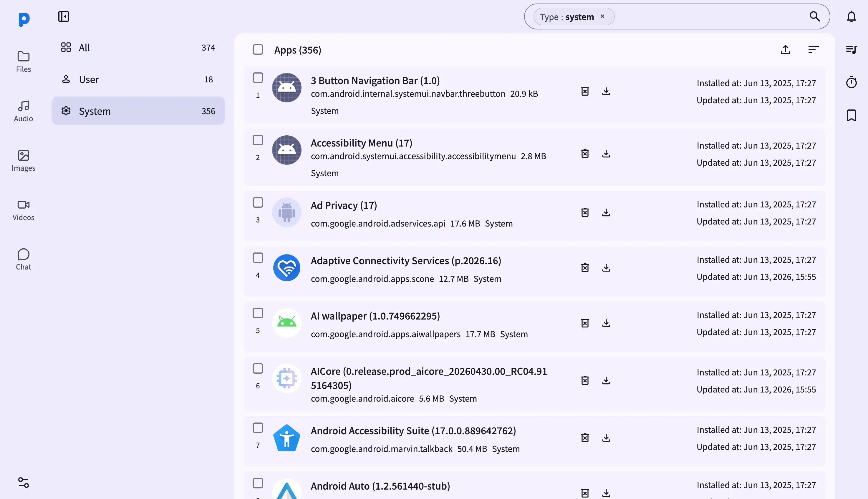Click the 3 Button Navigation Bar app icon
The image size is (868, 499).
(287, 88)
